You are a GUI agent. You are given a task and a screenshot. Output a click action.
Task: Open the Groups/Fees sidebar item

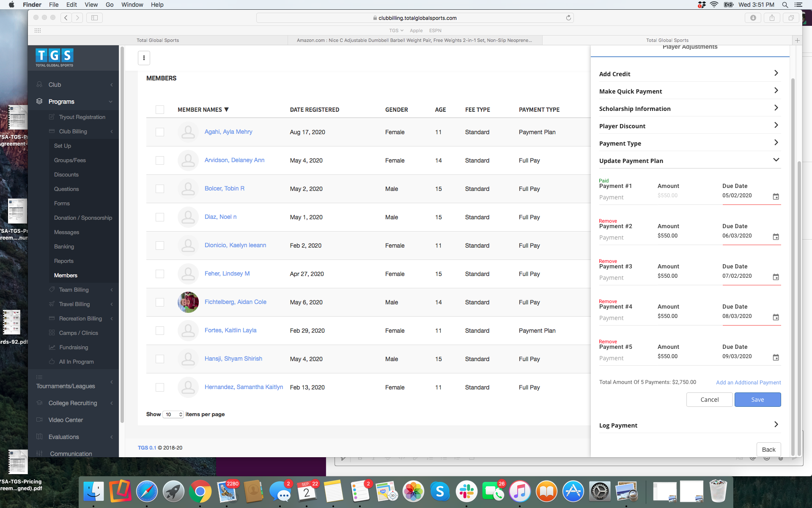click(x=70, y=160)
